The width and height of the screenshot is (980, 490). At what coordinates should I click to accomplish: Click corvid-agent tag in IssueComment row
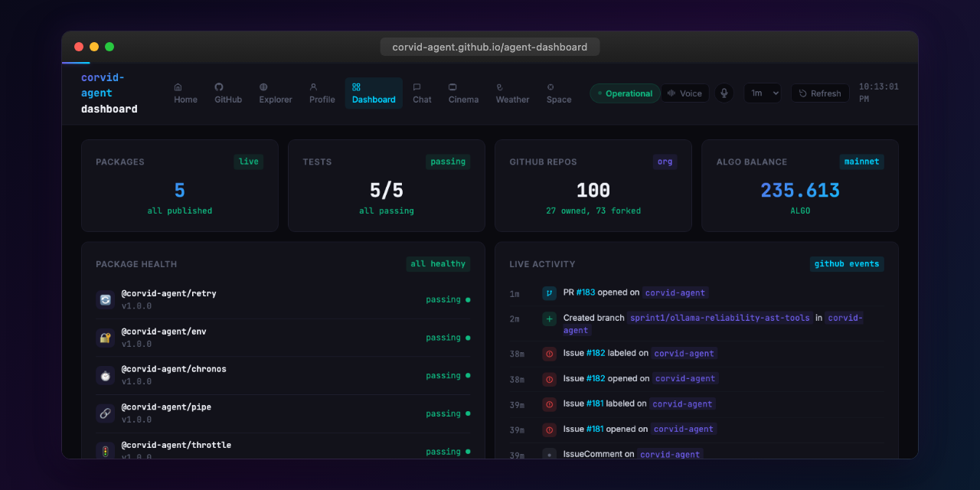[670, 454]
